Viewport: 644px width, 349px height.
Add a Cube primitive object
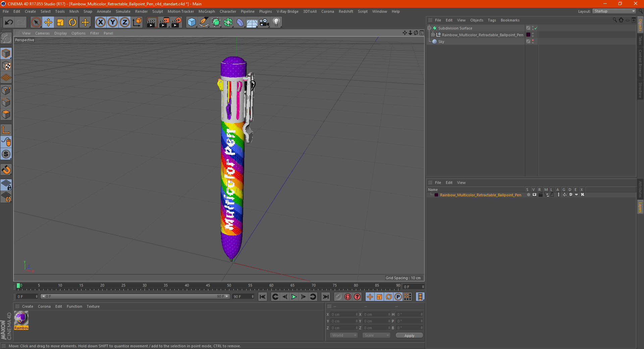coord(192,22)
